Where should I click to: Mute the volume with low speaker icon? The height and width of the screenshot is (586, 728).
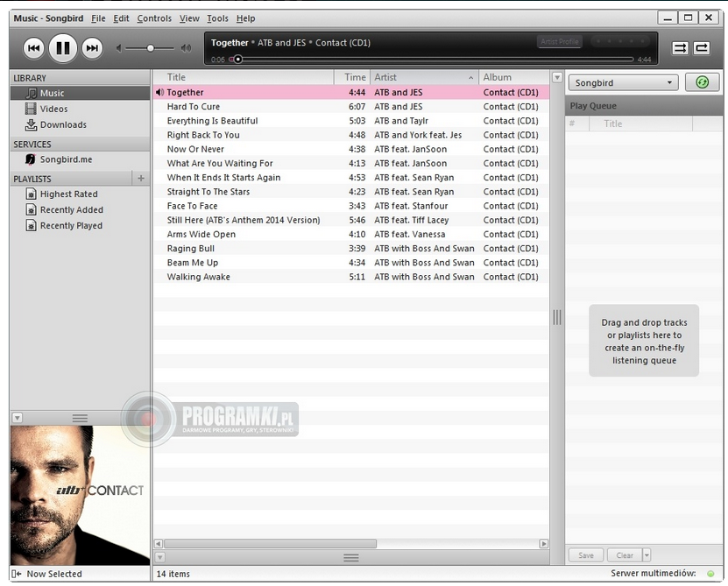point(119,48)
